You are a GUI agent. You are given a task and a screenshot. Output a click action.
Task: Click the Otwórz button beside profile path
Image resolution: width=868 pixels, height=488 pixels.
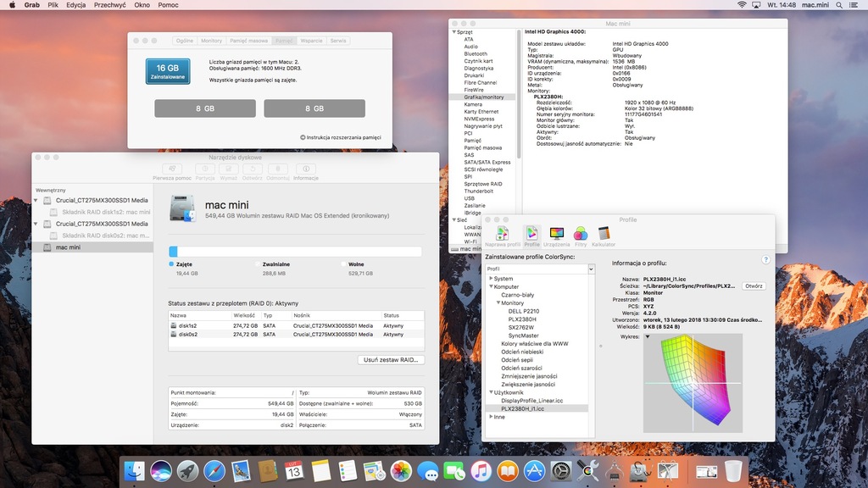(x=754, y=286)
